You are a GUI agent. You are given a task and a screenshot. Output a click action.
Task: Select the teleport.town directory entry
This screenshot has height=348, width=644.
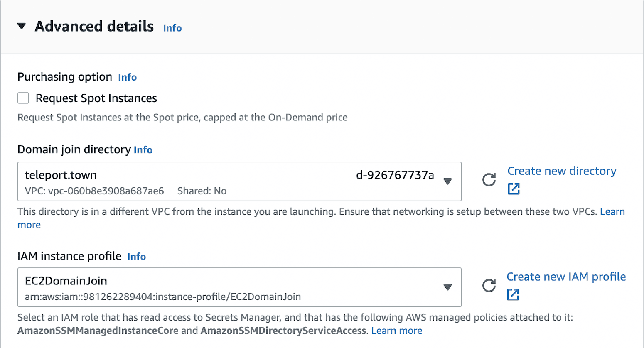pyautogui.click(x=60, y=175)
